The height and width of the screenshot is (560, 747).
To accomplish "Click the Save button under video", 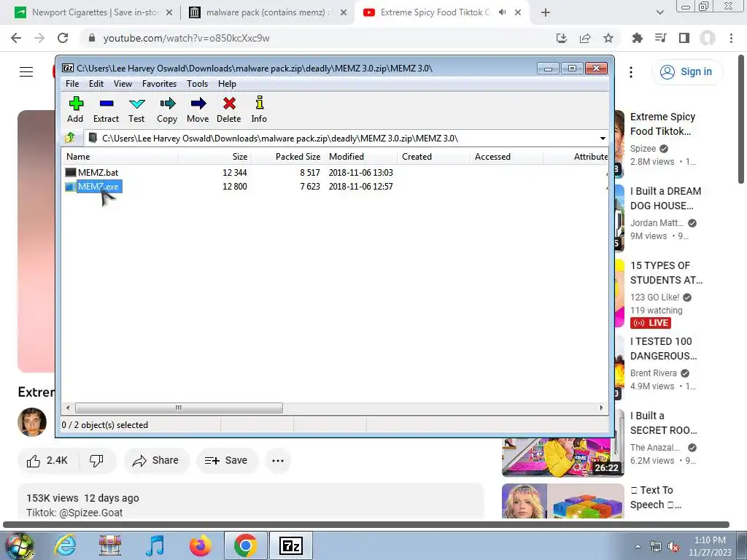I will 226,461.
